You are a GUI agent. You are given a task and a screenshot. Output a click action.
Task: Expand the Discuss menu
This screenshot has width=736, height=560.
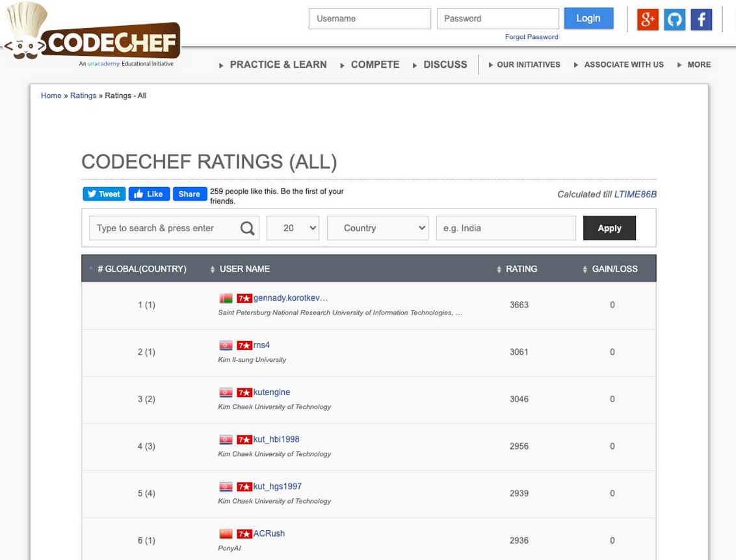pos(440,65)
